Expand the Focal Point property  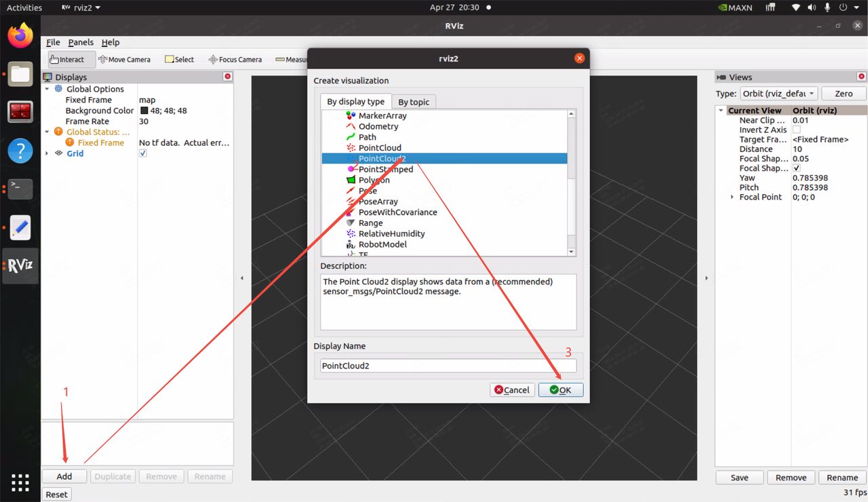(732, 197)
